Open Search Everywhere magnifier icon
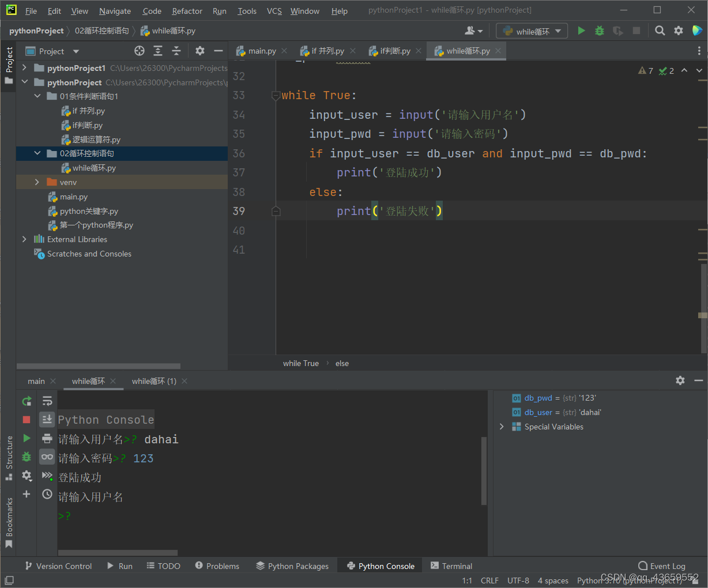 click(660, 31)
